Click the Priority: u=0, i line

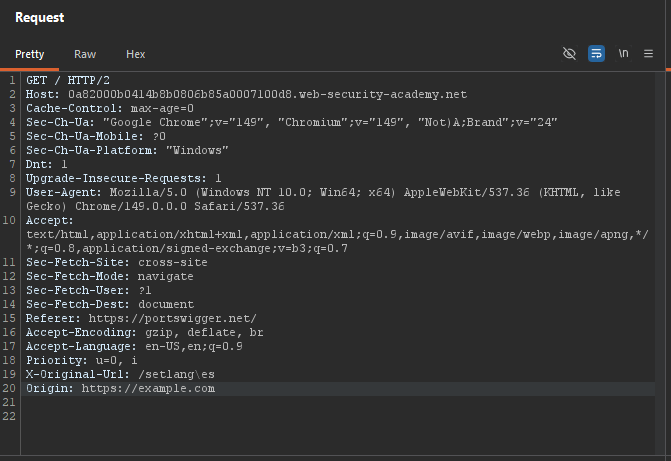(x=82, y=360)
